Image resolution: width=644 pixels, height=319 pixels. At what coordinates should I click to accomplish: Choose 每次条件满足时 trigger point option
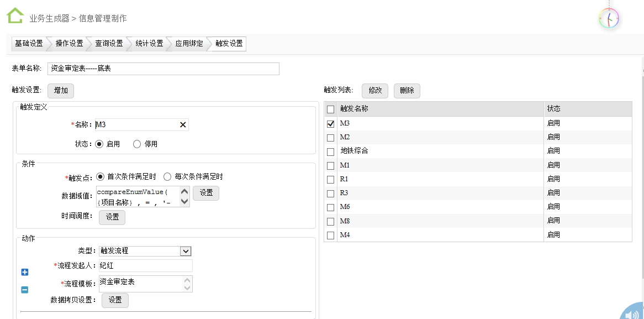tap(167, 177)
